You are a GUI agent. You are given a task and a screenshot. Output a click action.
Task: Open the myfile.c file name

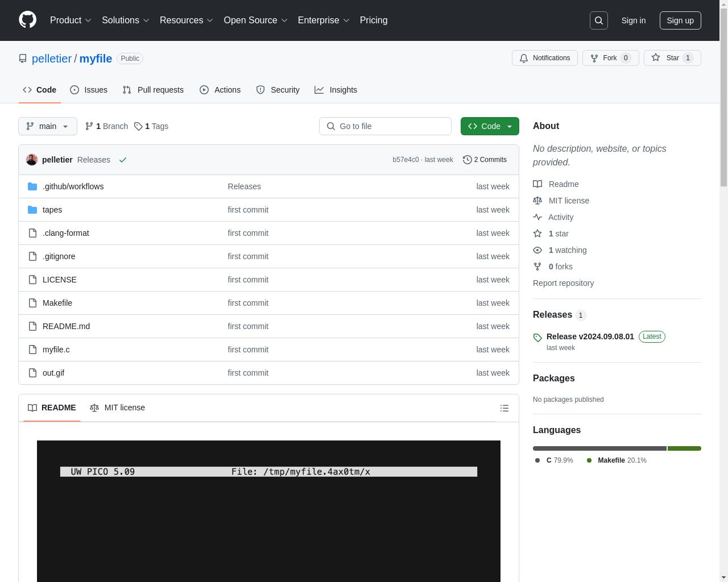click(56, 350)
